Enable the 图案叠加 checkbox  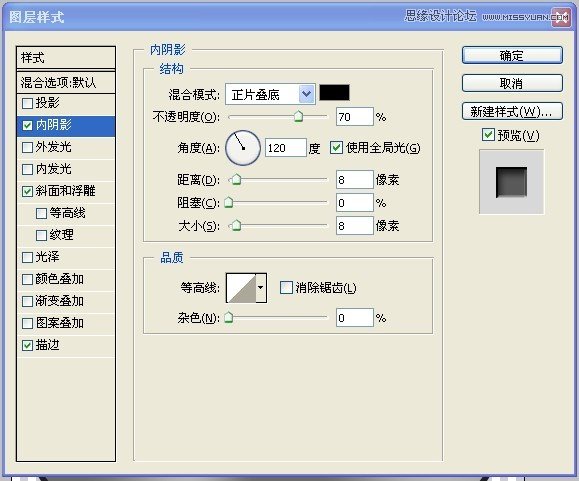coord(27,323)
